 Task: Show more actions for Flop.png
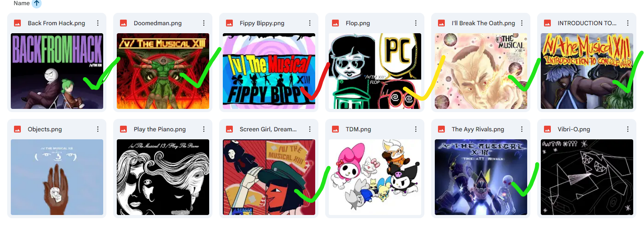416,23
